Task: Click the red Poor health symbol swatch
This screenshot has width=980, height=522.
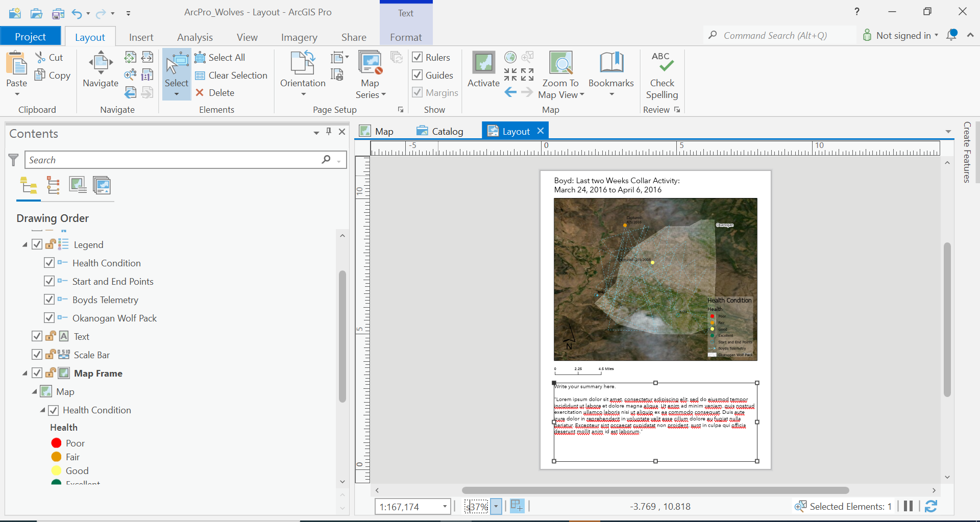Action: click(56, 443)
